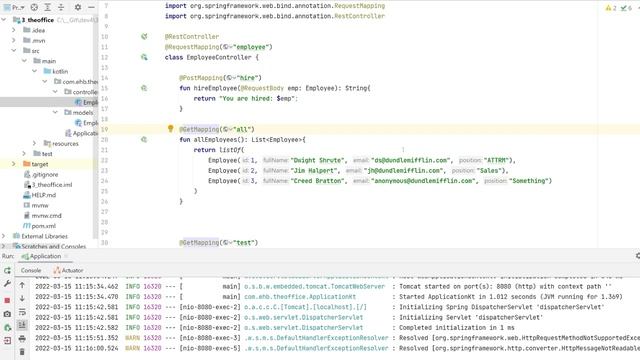
Task: Select opened file in Project tree
Action: 34,7
